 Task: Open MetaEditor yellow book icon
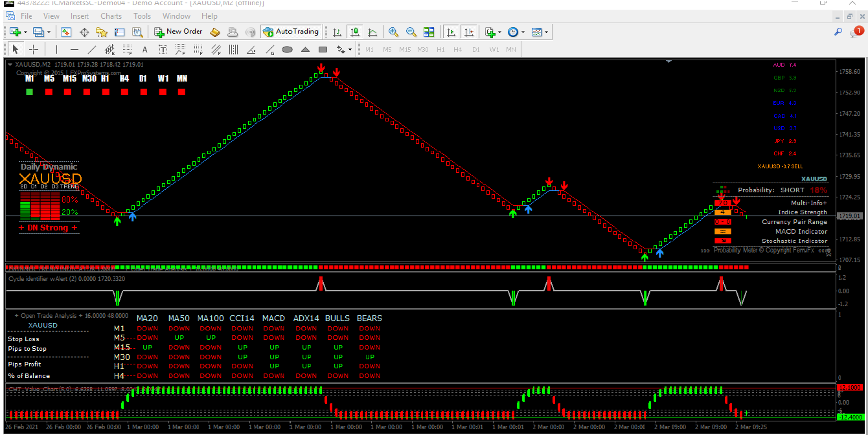216,32
